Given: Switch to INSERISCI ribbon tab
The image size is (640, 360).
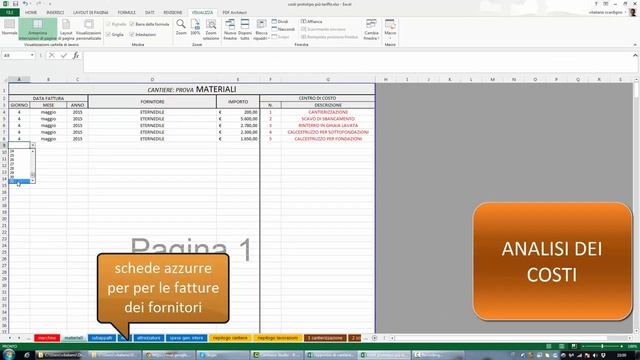Looking at the screenshot, I should pos(55,13).
